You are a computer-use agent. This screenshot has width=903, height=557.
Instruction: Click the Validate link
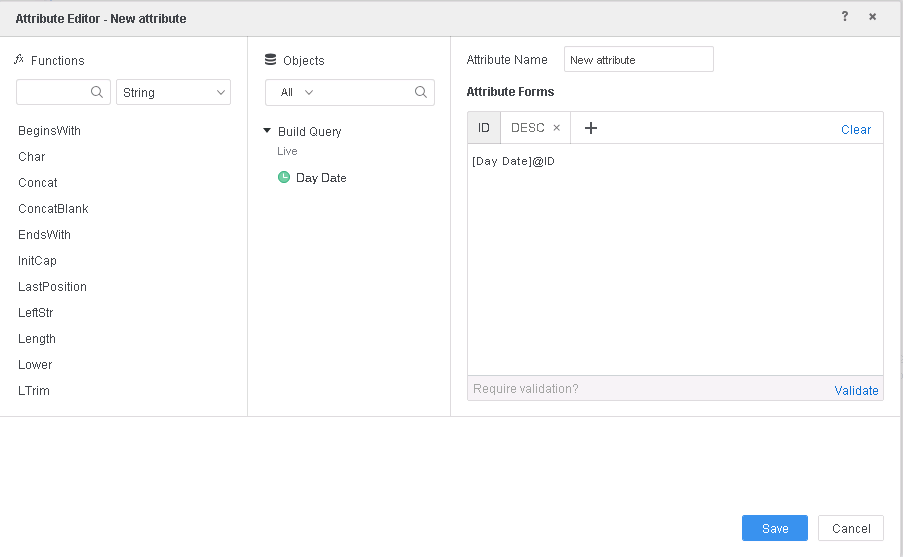tap(856, 390)
